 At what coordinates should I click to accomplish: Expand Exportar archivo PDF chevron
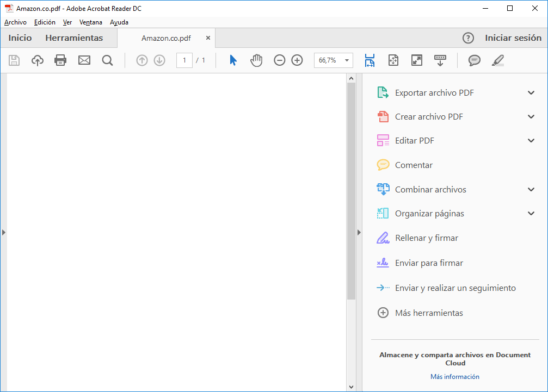(x=531, y=93)
